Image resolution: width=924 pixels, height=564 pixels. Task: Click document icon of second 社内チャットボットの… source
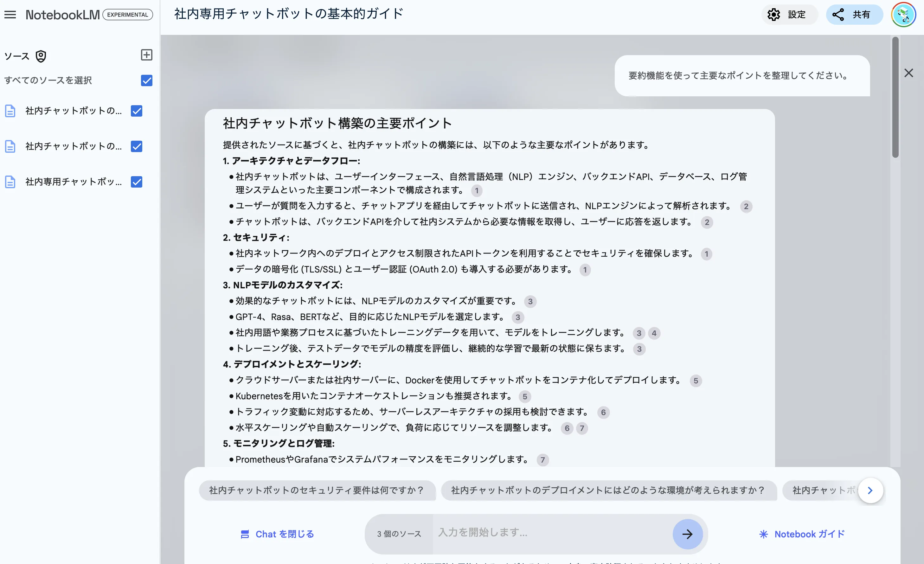click(10, 146)
